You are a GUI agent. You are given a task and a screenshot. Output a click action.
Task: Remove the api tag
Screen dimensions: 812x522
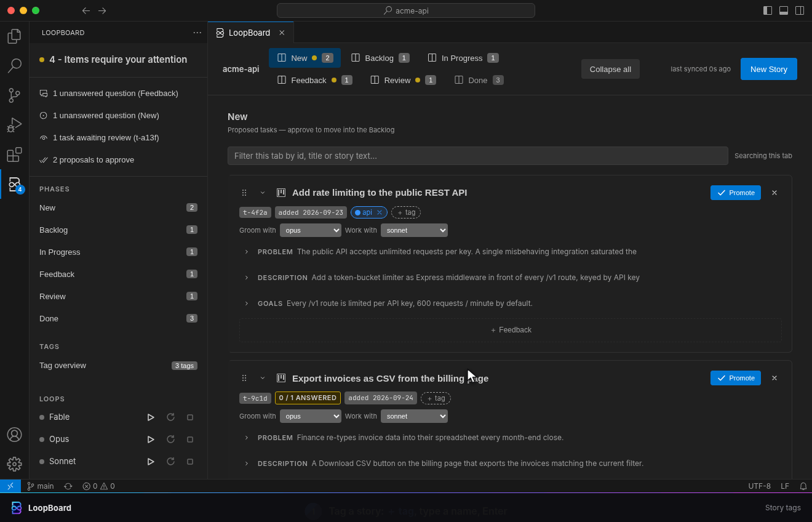(380, 212)
